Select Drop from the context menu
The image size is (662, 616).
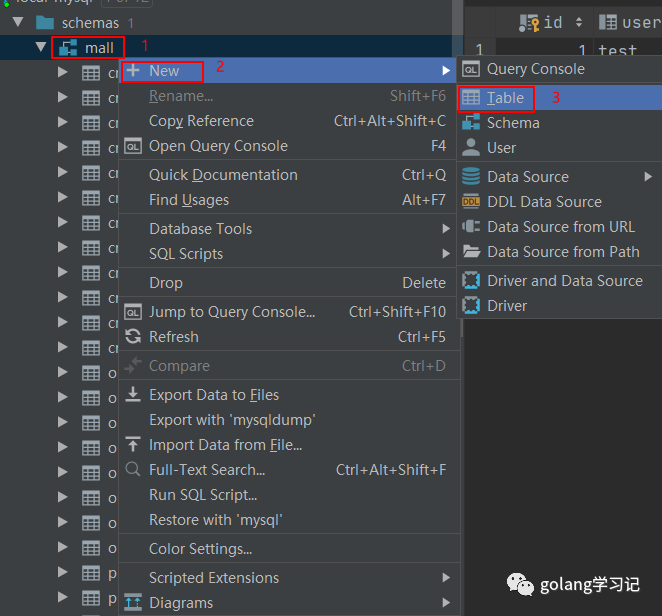[x=166, y=283]
